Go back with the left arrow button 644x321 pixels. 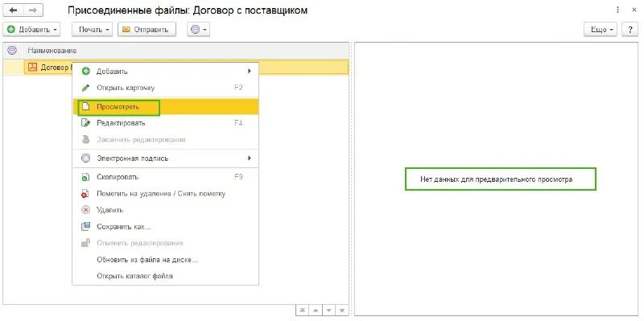coord(13,10)
